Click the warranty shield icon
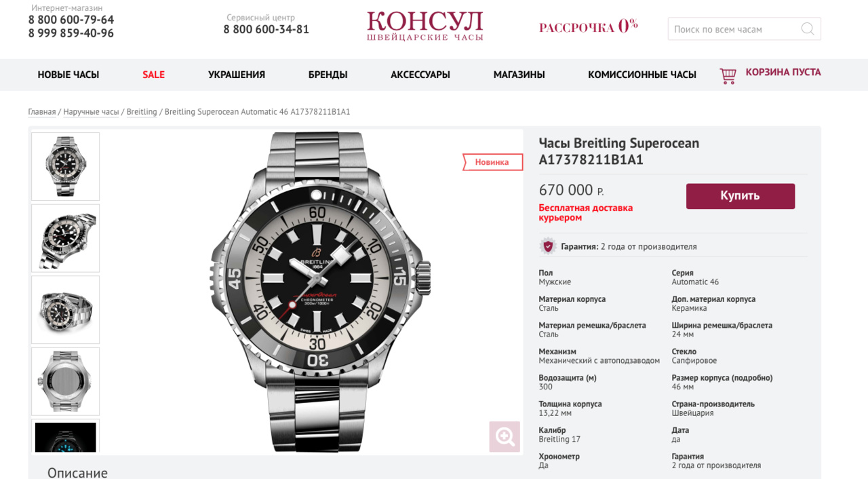This screenshot has width=868, height=479. 548,246
